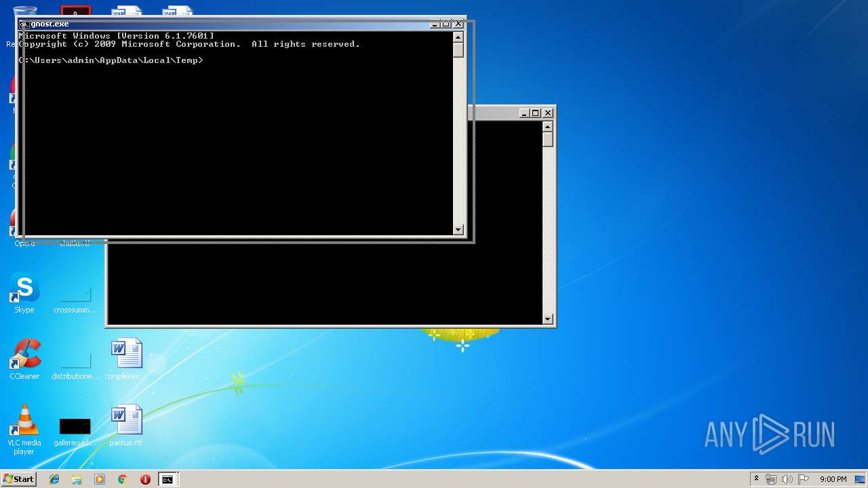Maximize the back console window
The height and width of the screenshot is (488, 868).
[535, 113]
